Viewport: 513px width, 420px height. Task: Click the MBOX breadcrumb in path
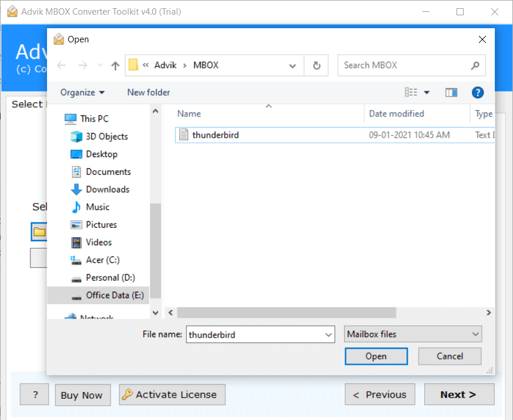click(x=206, y=65)
